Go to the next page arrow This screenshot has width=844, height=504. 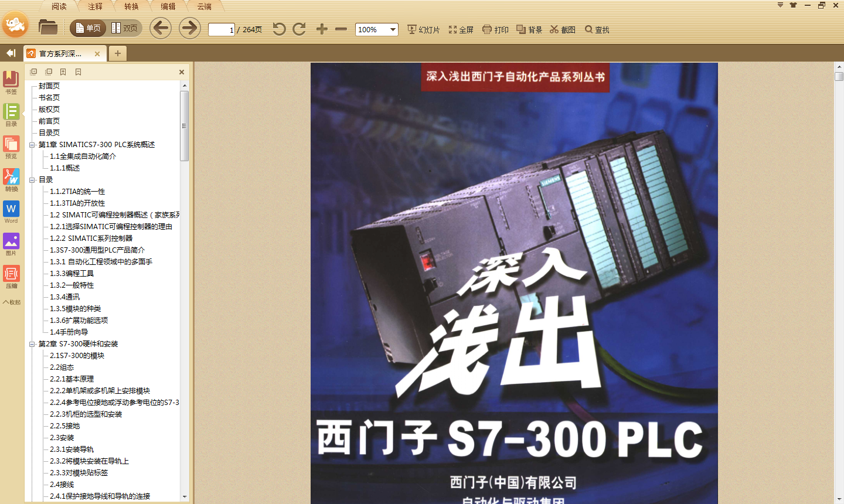(189, 28)
